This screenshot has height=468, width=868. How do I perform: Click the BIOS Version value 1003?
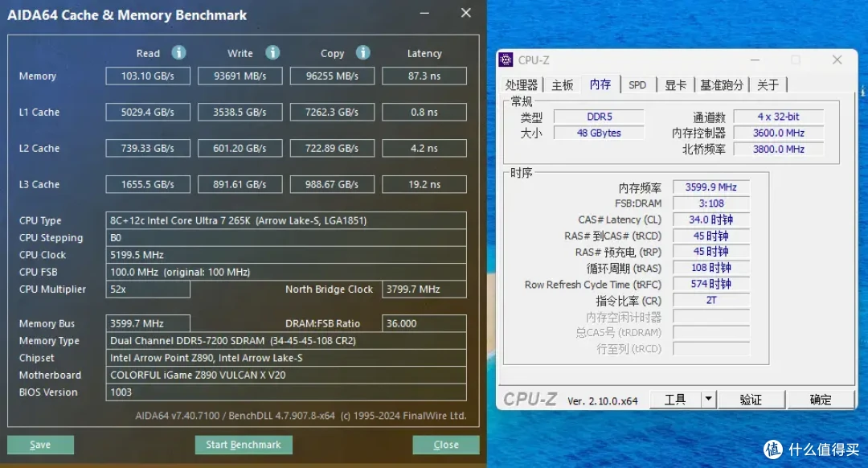[x=286, y=392]
